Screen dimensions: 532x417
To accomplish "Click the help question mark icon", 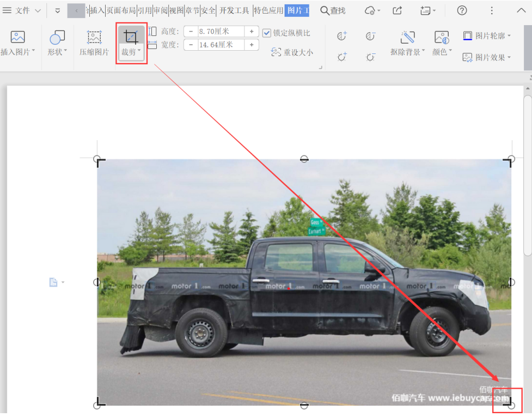I will click(462, 10).
